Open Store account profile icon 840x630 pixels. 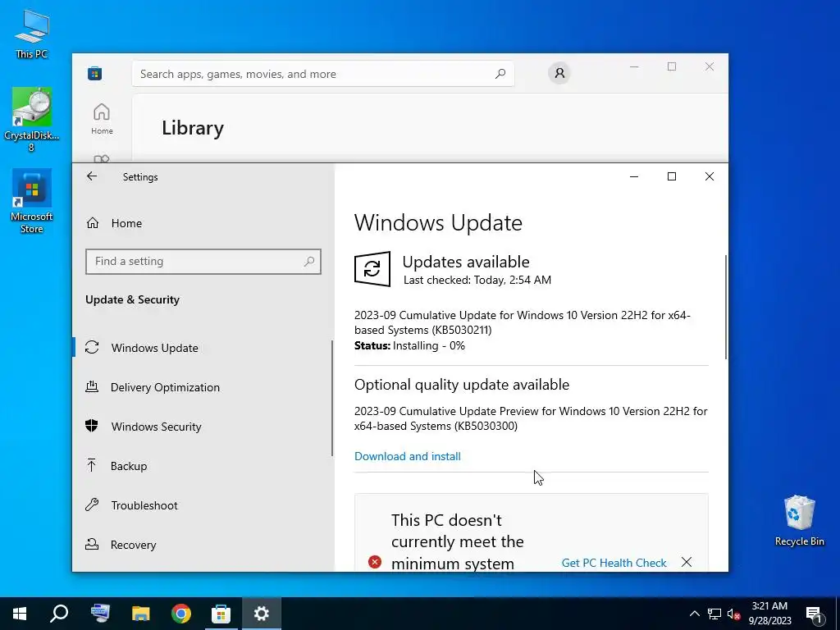pyautogui.click(x=559, y=73)
